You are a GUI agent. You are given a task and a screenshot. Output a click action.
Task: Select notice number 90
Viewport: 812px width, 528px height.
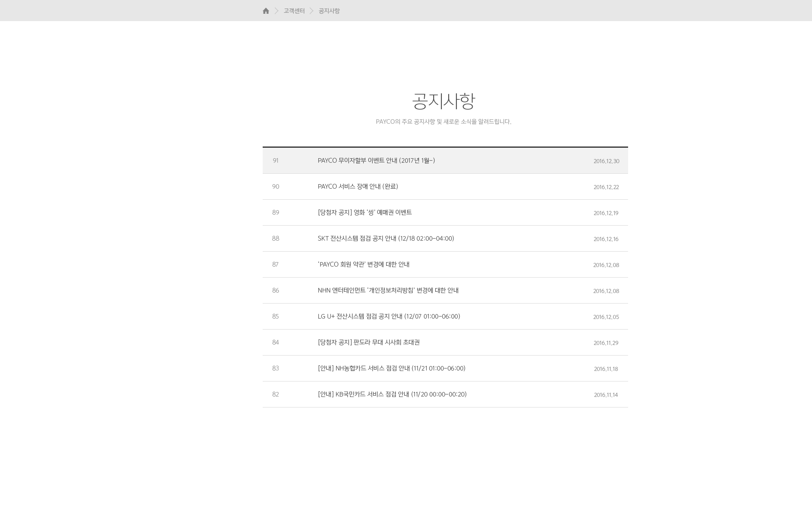276,187
